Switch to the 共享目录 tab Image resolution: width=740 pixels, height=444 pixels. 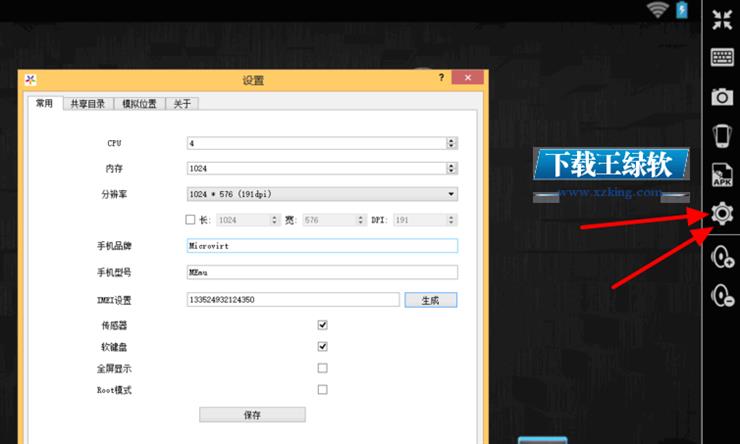(x=88, y=104)
